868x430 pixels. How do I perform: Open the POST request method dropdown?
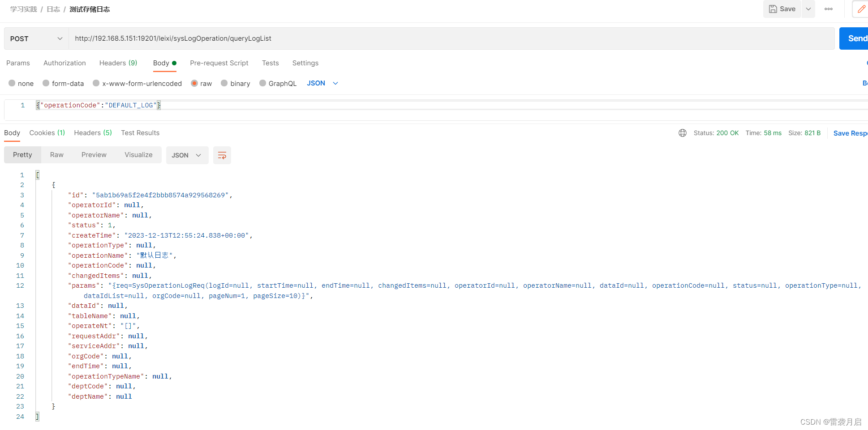(x=36, y=38)
